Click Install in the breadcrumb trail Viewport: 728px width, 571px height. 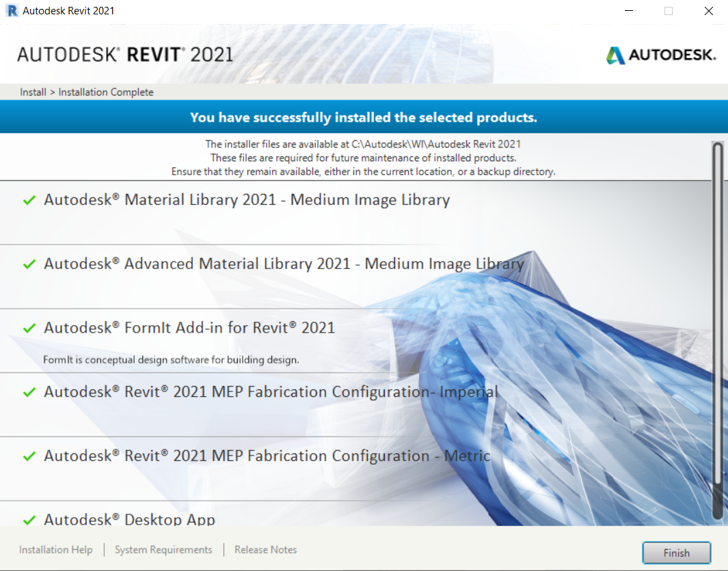point(33,92)
